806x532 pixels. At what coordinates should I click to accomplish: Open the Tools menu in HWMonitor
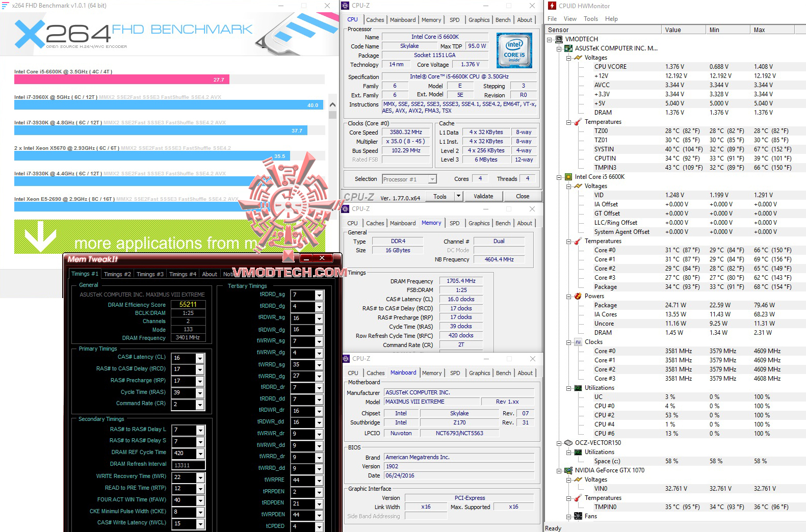591,19
